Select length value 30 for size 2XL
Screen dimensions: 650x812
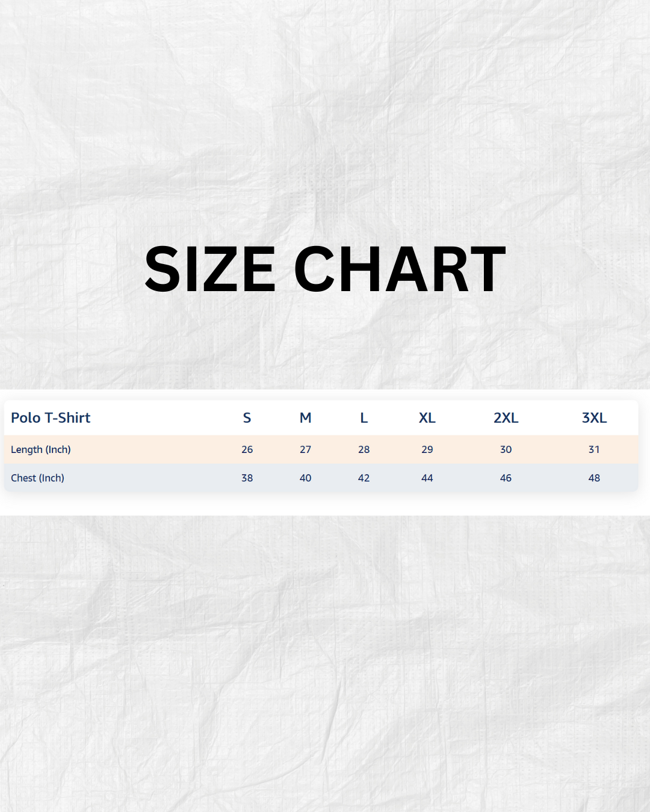pyautogui.click(x=506, y=449)
